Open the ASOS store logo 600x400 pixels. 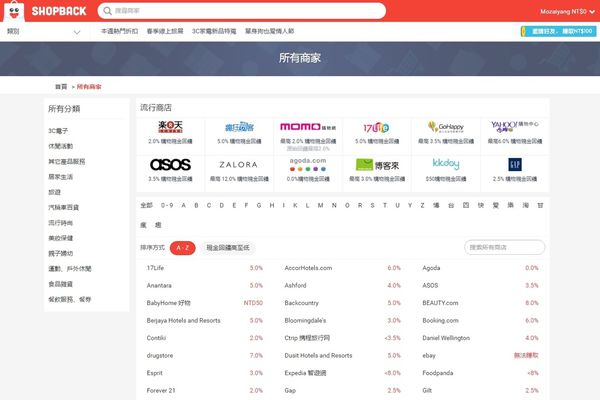tap(170, 165)
